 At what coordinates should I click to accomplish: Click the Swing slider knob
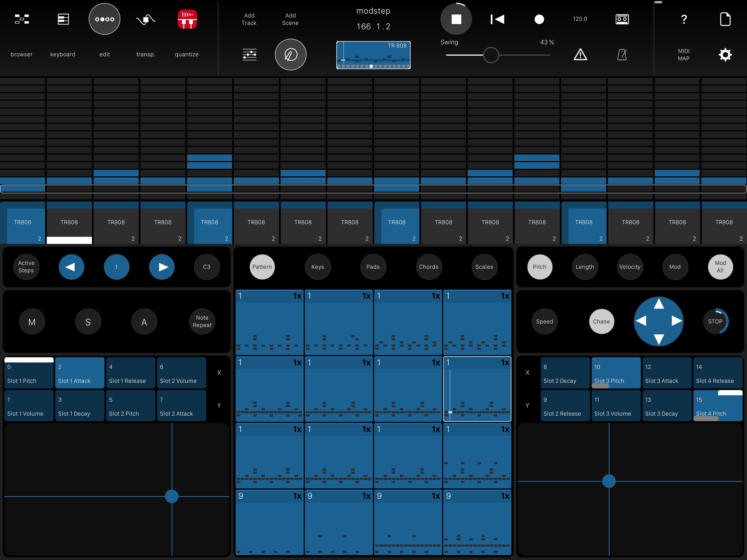click(x=491, y=55)
